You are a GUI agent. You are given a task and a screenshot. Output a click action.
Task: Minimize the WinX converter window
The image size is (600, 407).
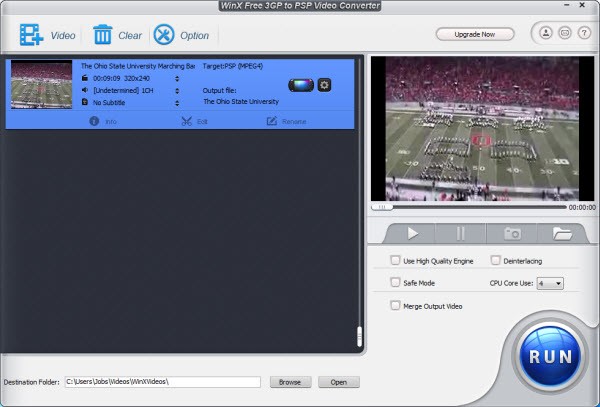click(567, 5)
